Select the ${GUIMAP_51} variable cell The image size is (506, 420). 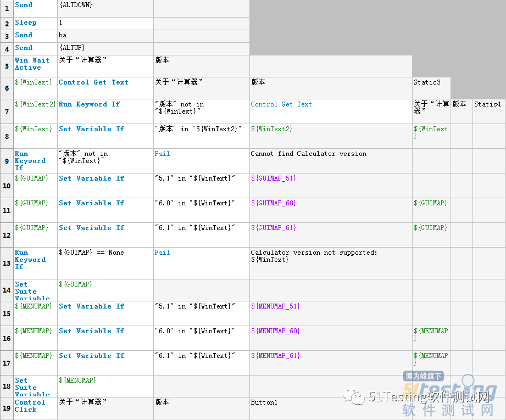coord(330,179)
